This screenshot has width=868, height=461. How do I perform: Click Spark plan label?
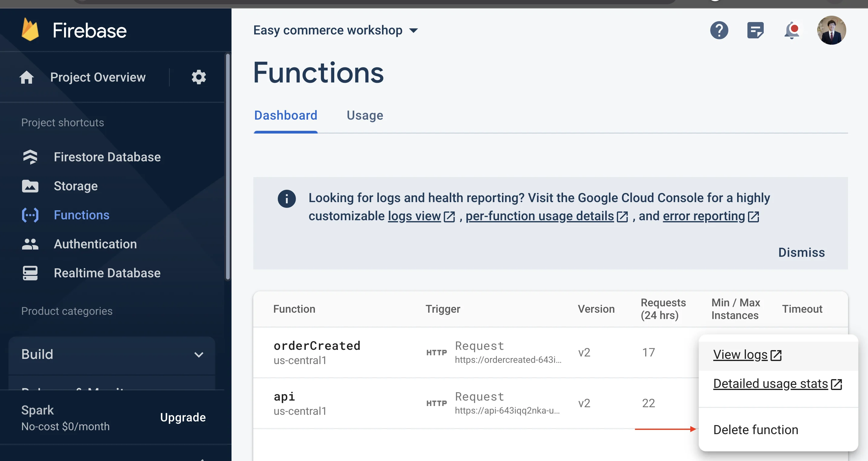37,410
